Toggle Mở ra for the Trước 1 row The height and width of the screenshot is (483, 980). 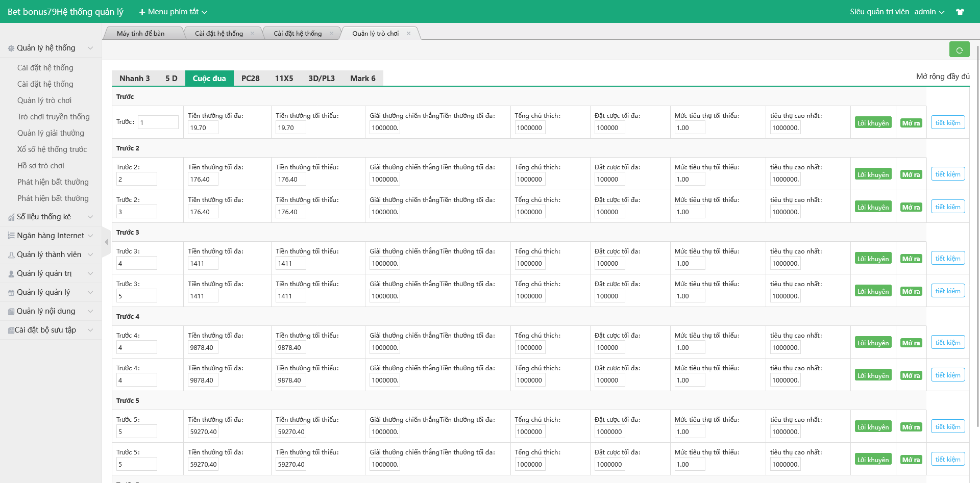911,123
